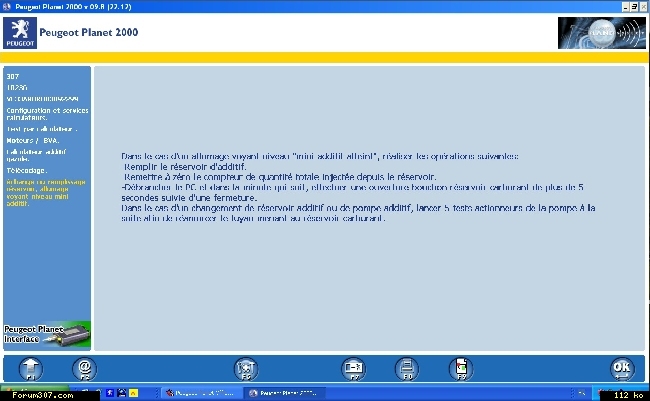
Task: Select '307' vehicle entry in sidebar
Action: pyautogui.click(x=13, y=76)
